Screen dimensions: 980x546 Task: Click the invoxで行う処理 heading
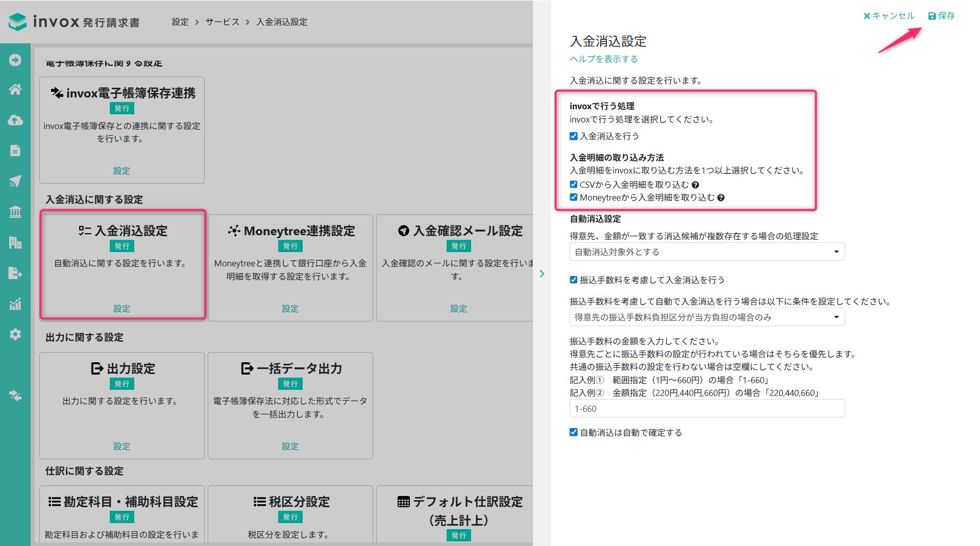(x=602, y=106)
